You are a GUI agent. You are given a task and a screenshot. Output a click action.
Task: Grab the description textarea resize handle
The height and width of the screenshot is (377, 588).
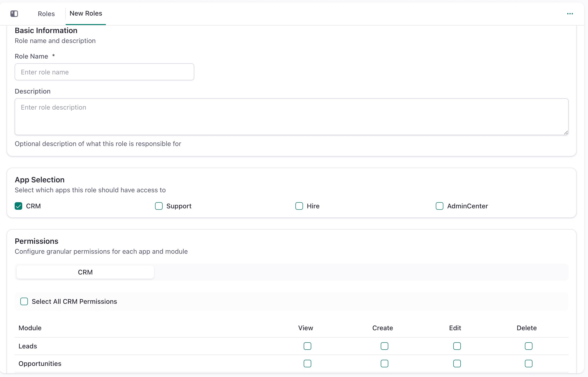(x=566, y=133)
